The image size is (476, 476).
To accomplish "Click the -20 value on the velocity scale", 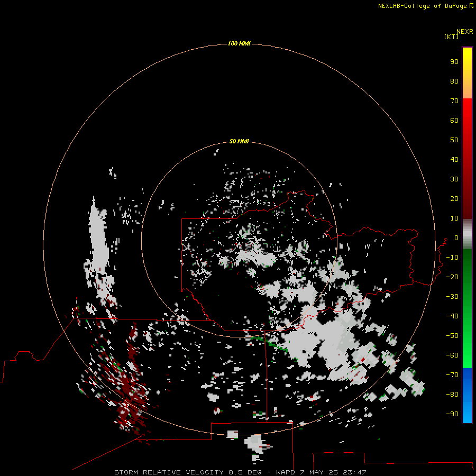I will coord(452,277).
